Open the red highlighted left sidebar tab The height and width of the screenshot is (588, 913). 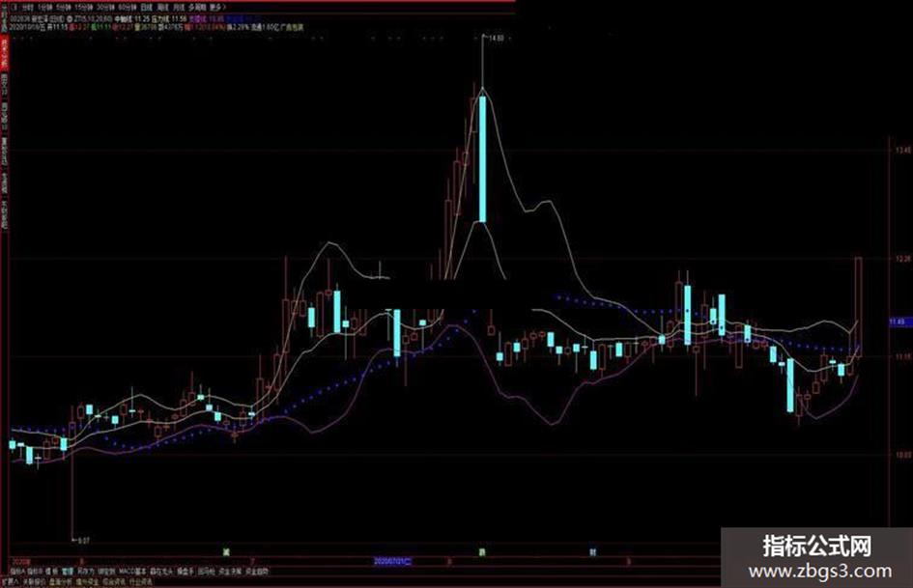(x=4, y=53)
